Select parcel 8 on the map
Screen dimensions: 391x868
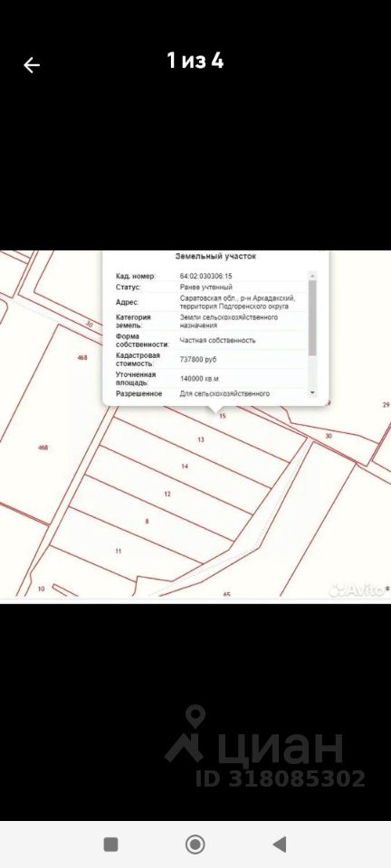point(147,521)
